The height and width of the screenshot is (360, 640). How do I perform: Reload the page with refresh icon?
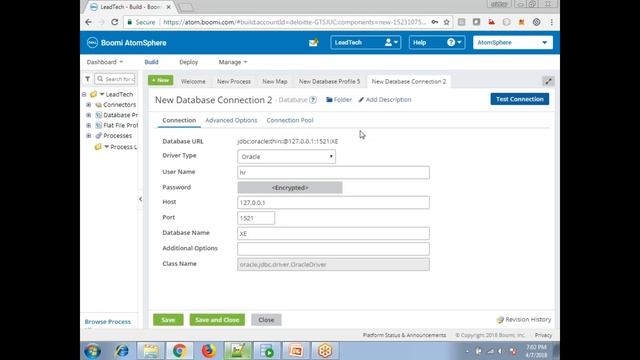(115, 22)
